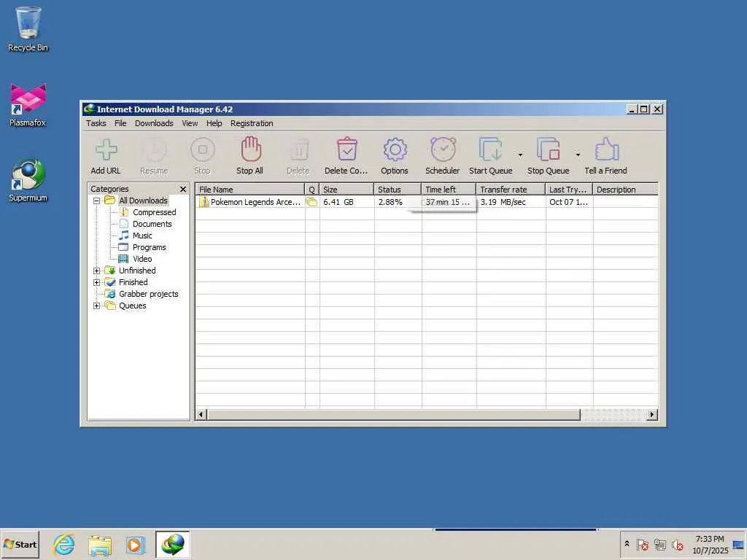Viewport: 747px width, 560px height.
Task: Expand the Finished tree node
Action: pos(97,282)
